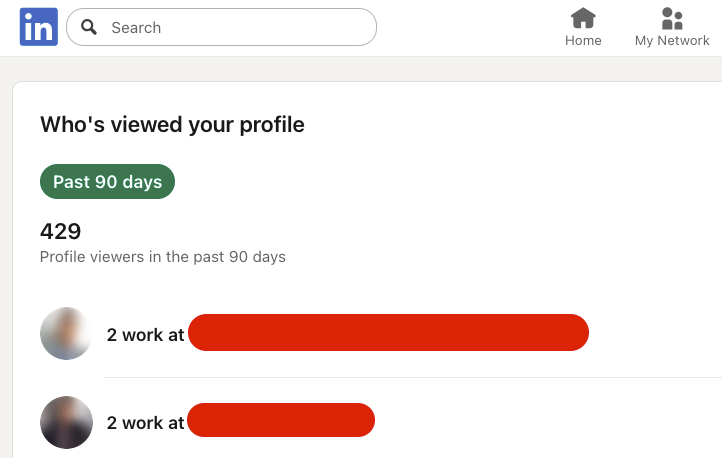Click the 429 viewer count
Viewport: 722px width, 458px height.
pos(60,232)
